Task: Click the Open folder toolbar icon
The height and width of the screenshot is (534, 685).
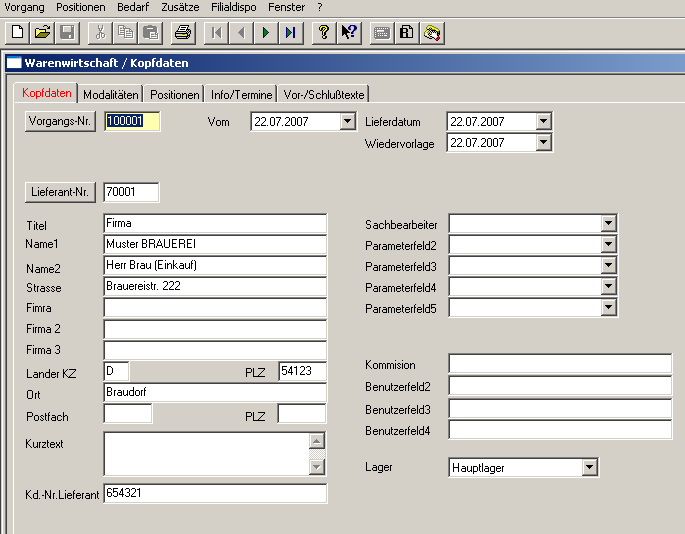Action: 42,32
